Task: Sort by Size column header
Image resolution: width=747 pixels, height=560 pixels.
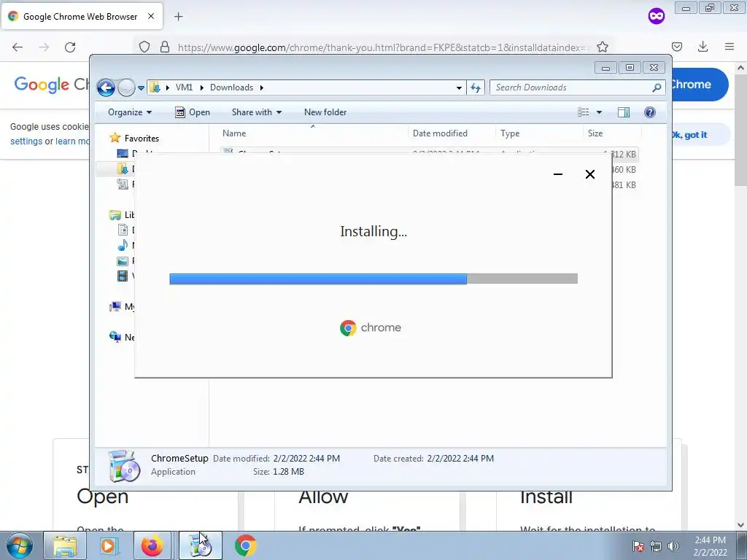Action: click(x=595, y=134)
